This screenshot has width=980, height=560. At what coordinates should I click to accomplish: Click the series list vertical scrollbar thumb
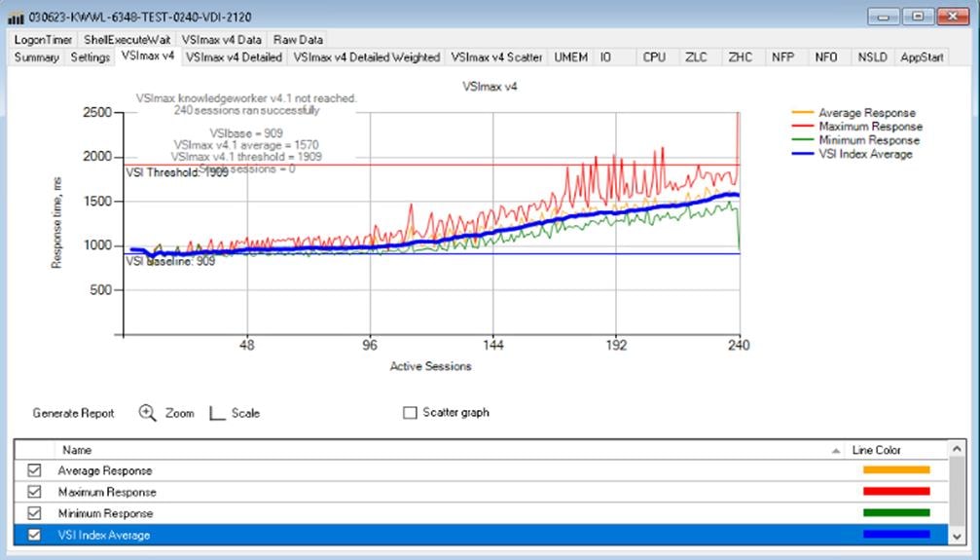pyautogui.click(x=957, y=492)
